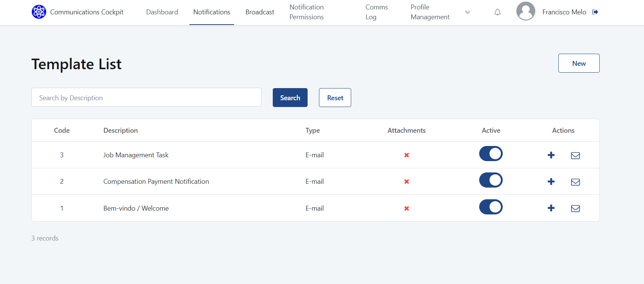
Task: Focus the Search by Description field
Action: point(146,98)
